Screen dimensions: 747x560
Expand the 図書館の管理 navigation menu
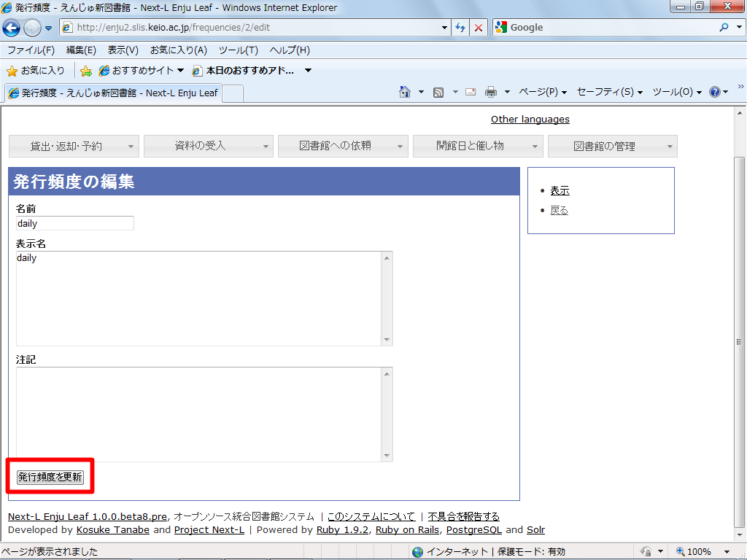[613, 146]
